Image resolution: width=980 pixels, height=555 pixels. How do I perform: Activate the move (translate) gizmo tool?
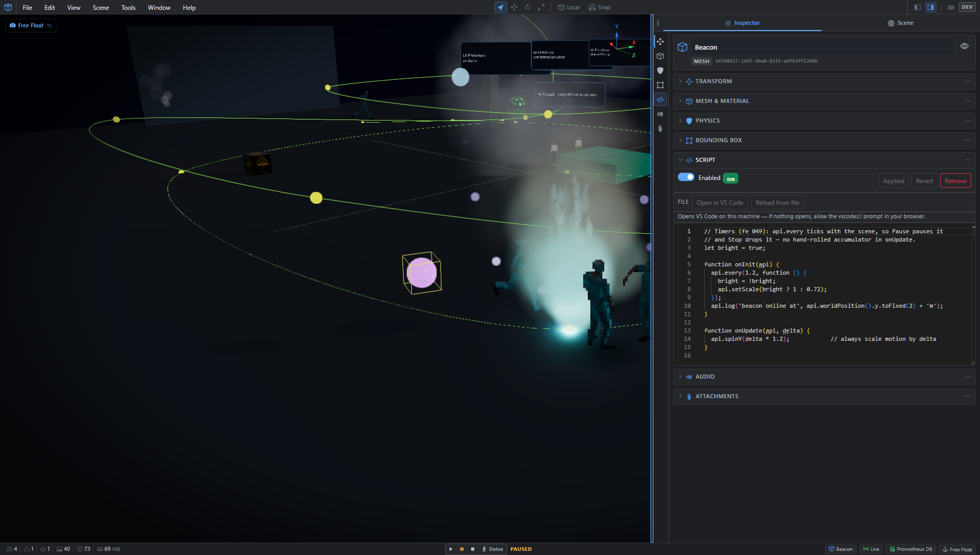coord(514,7)
